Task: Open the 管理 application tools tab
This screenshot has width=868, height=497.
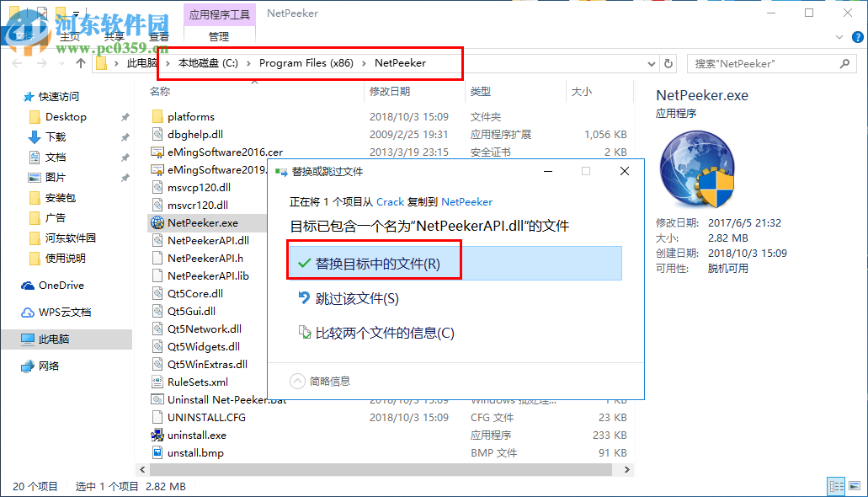Action: [x=219, y=36]
